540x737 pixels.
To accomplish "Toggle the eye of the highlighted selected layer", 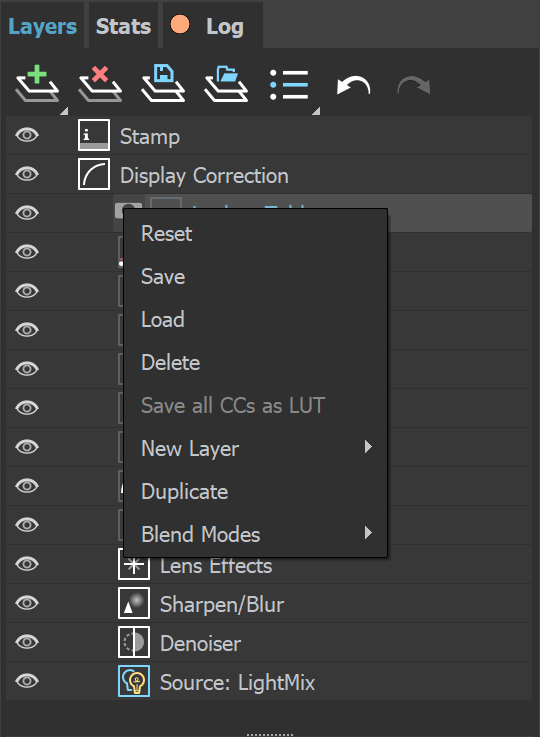I will 27,213.
